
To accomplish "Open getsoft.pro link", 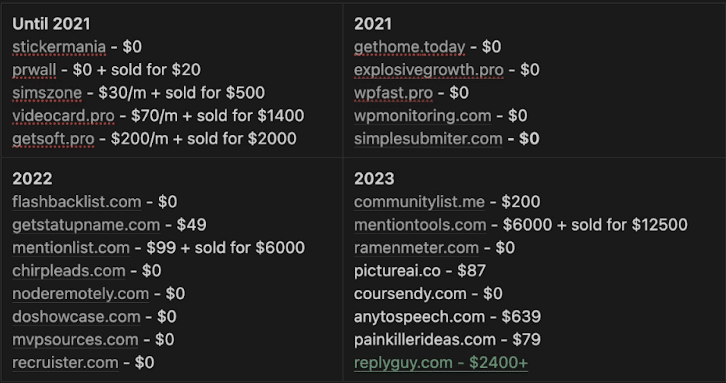I will 53,139.
